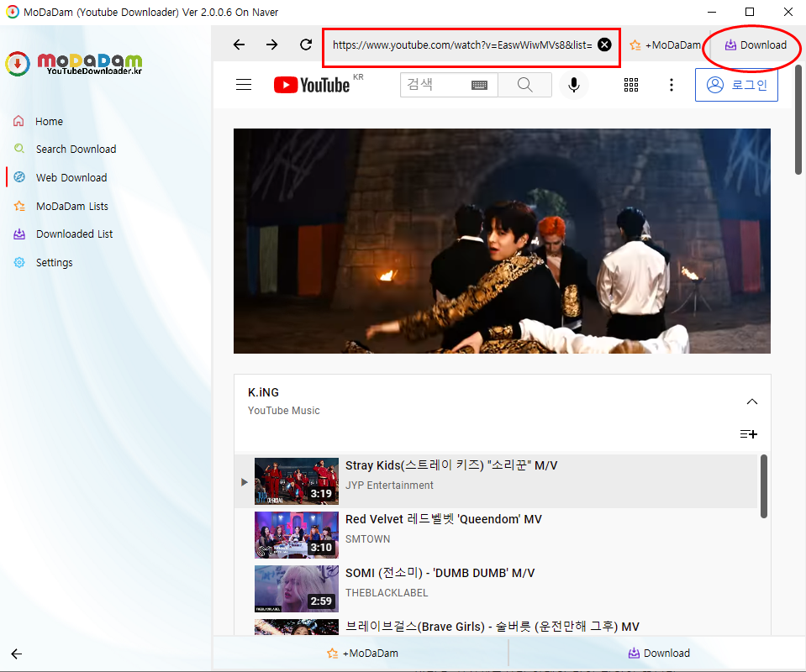Clear the URL with the X icon
806x672 pixels.
[604, 45]
